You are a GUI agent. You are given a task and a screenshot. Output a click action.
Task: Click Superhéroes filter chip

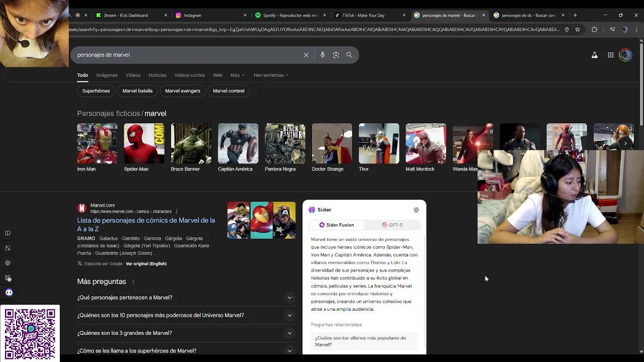96,91
